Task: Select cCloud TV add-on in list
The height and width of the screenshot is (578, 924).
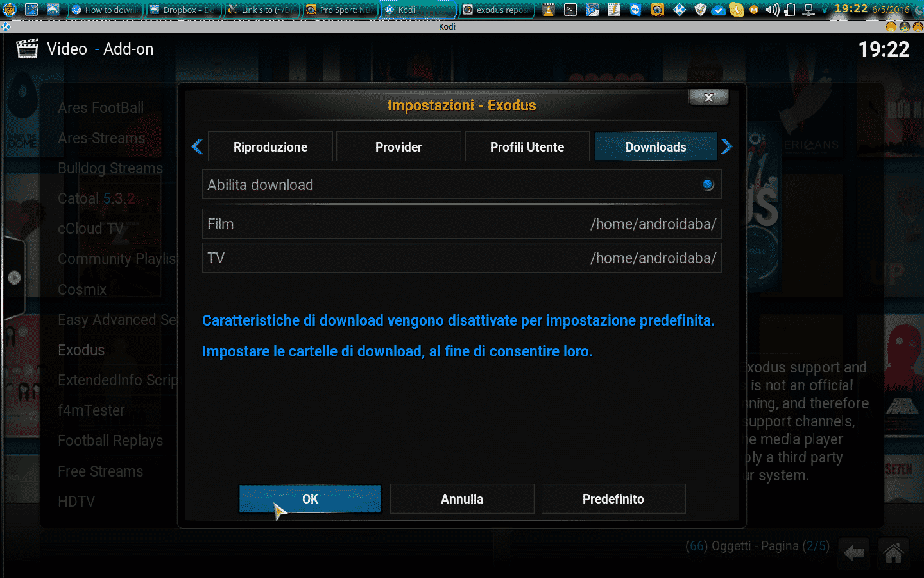Action: tap(90, 229)
